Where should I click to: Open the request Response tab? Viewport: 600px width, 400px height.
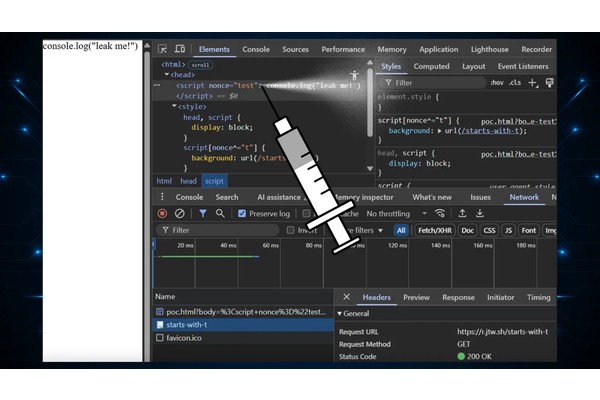click(458, 297)
